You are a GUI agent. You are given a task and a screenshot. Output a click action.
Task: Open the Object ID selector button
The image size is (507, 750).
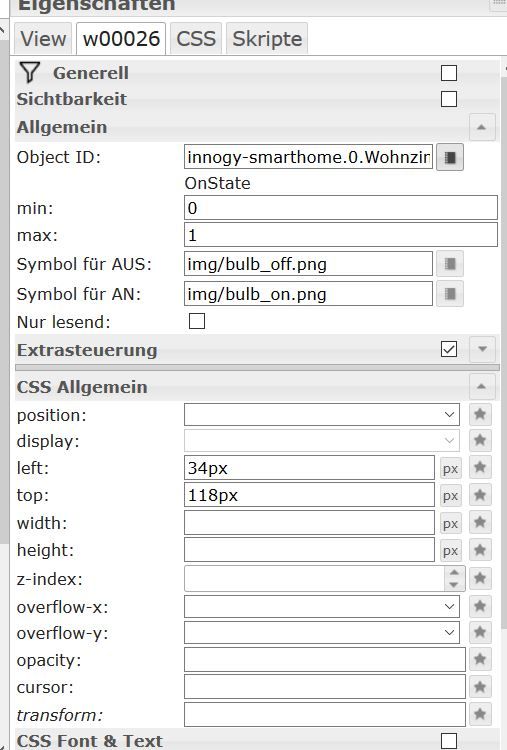click(x=450, y=157)
